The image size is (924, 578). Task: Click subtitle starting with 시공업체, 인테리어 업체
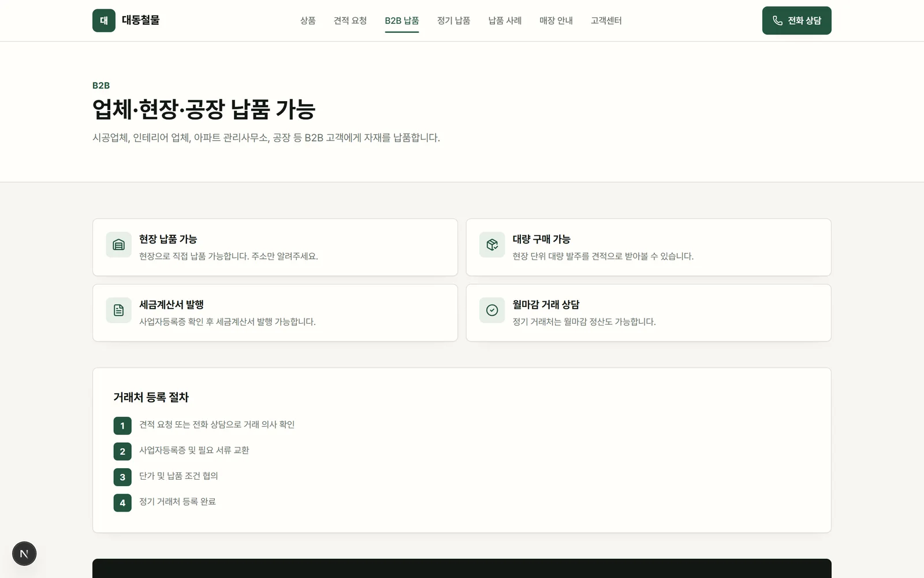[x=266, y=138]
